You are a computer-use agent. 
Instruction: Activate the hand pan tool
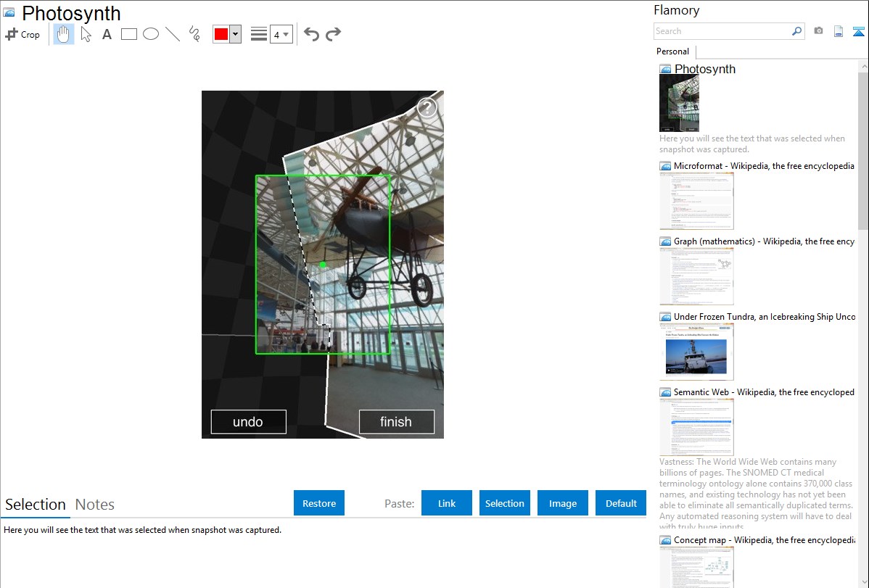pyautogui.click(x=63, y=34)
